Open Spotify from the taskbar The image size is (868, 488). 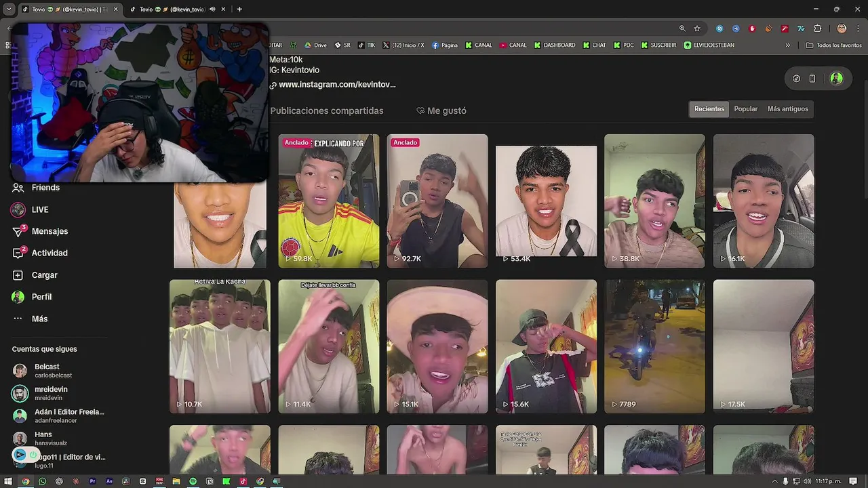tap(193, 481)
